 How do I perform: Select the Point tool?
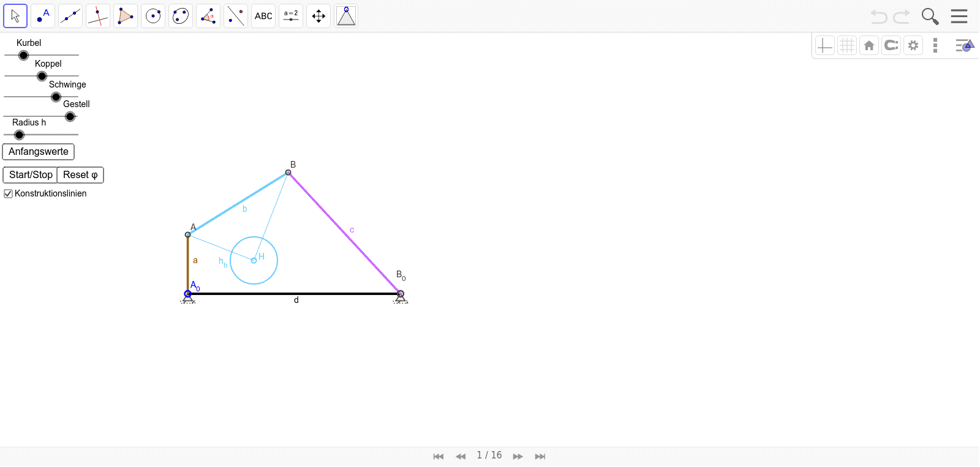[43, 16]
